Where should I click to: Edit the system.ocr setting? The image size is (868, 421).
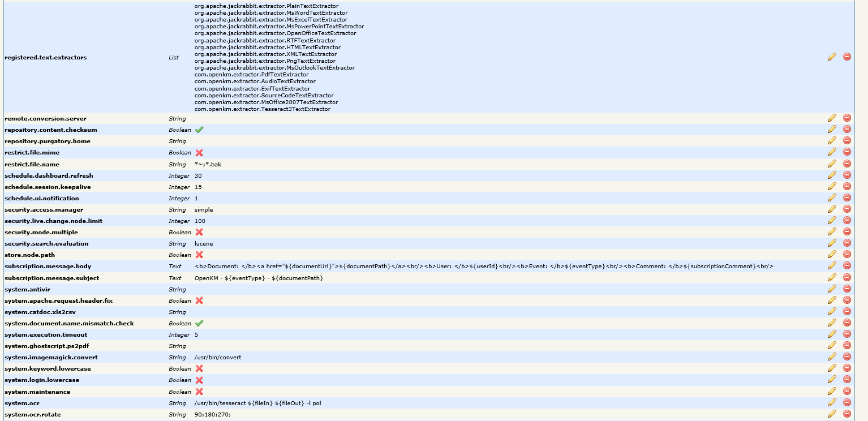pyautogui.click(x=831, y=402)
